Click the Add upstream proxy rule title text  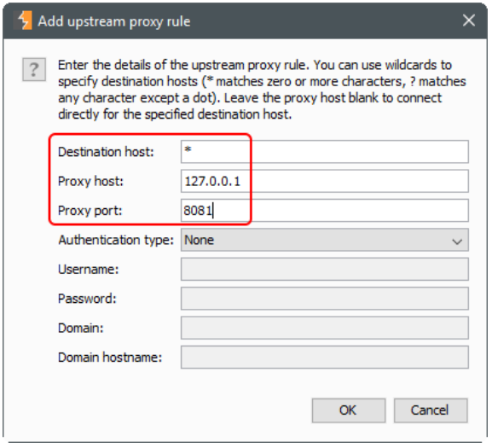[x=114, y=21]
